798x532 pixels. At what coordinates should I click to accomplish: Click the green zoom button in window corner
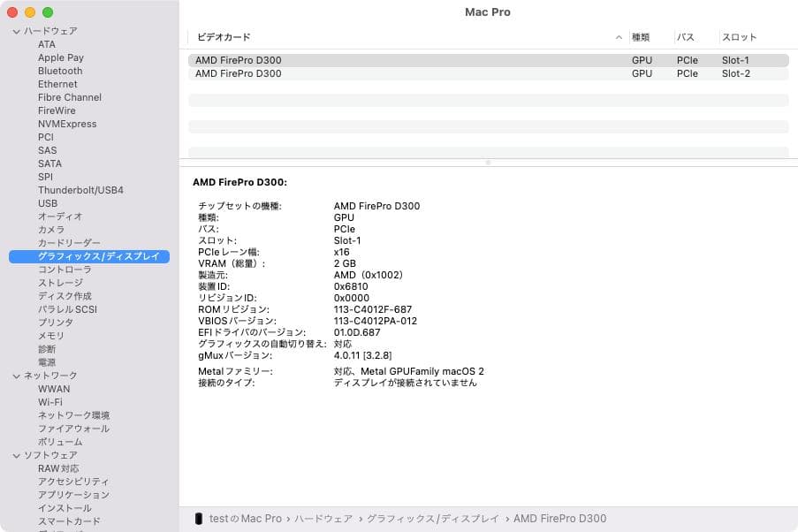[x=46, y=12]
